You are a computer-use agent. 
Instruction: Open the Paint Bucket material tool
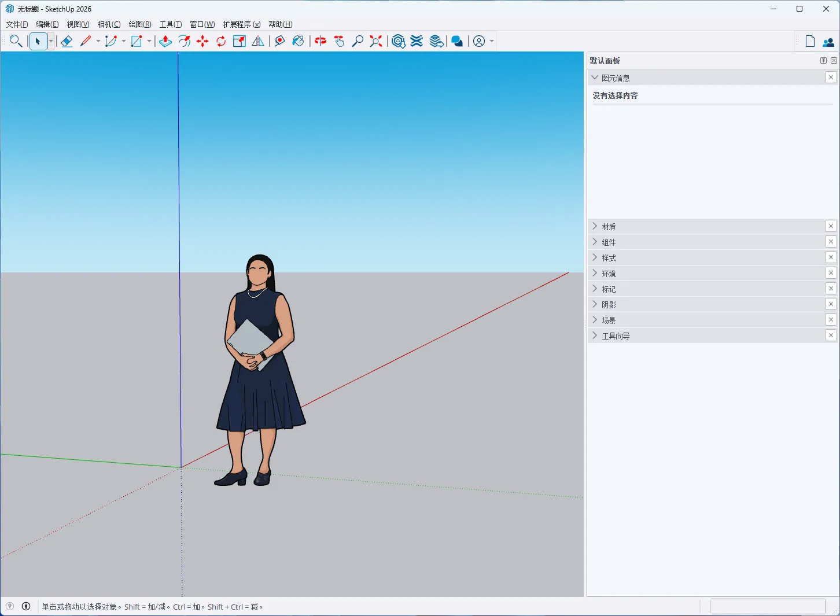point(299,41)
